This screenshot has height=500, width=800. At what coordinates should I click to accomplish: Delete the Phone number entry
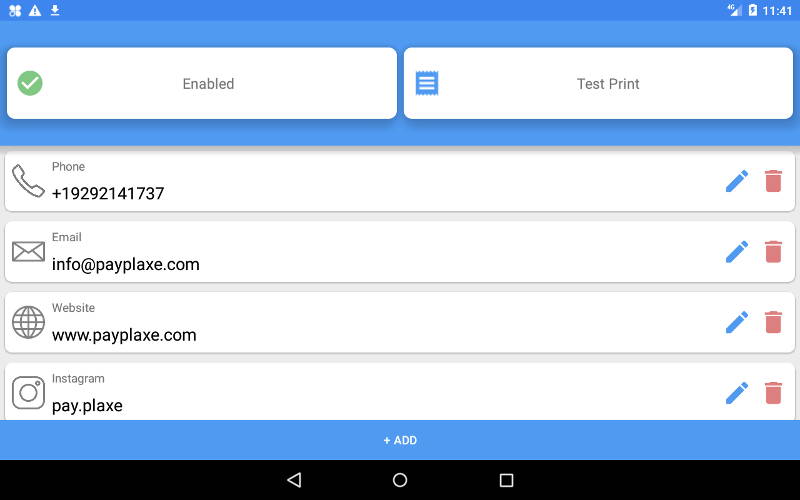(x=773, y=181)
